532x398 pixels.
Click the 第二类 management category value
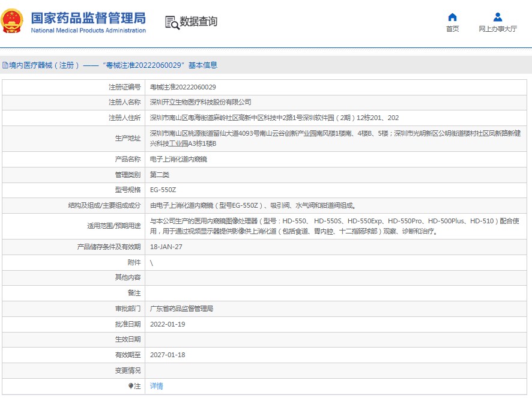click(x=160, y=175)
